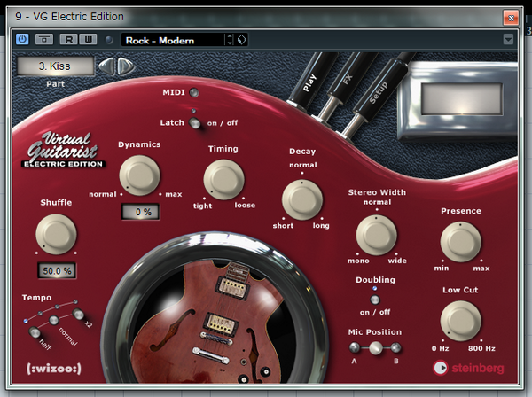Click the chrome display screen at top right
532x397 pixels.
461,99
